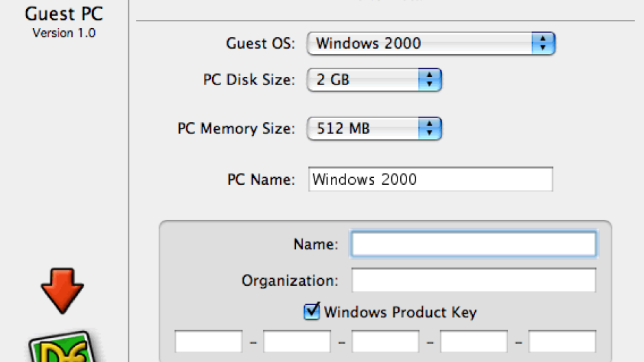The image size is (644, 362).
Task: Click the third product key segment field
Action: tap(385, 341)
